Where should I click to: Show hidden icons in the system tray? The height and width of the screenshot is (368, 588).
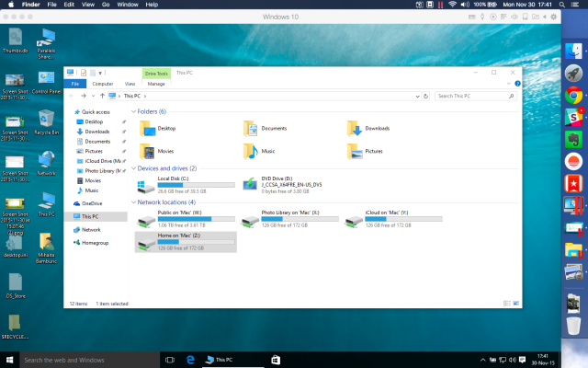[x=483, y=360]
